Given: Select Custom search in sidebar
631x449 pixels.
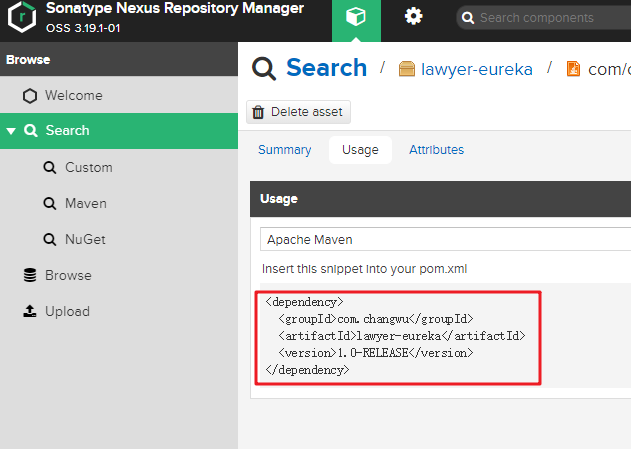Looking at the screenshot, I should coord(88,167).
